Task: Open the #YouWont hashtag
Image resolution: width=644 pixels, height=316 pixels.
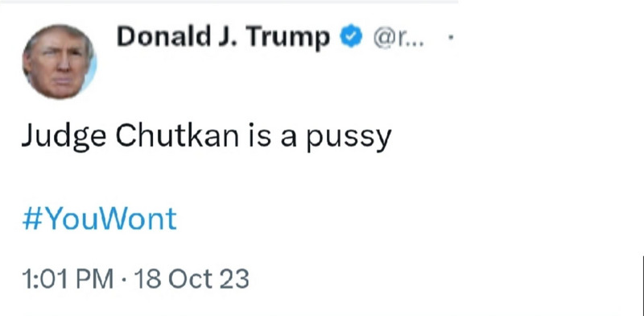Action: point(99,219)
